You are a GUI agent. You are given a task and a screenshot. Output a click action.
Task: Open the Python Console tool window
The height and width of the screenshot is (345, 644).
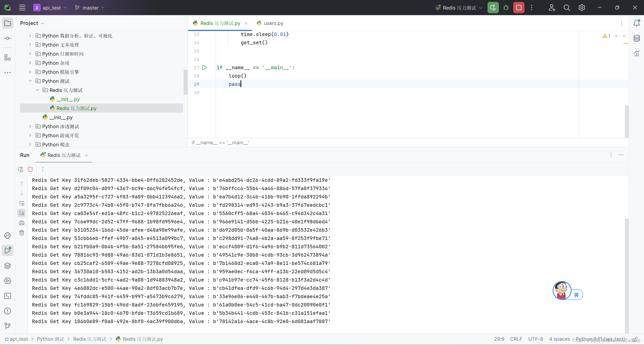(x=8, y=235)
